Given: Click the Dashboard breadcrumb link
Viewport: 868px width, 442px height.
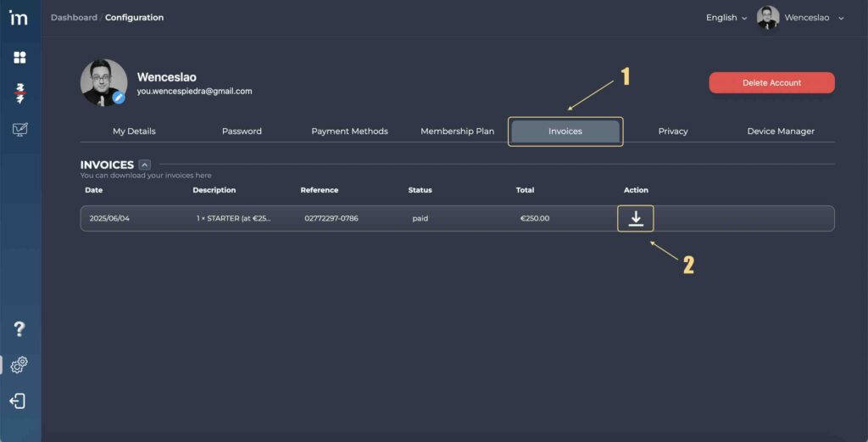Looking at the screenshot, I should pyautogui.click(x=74, y=18).
